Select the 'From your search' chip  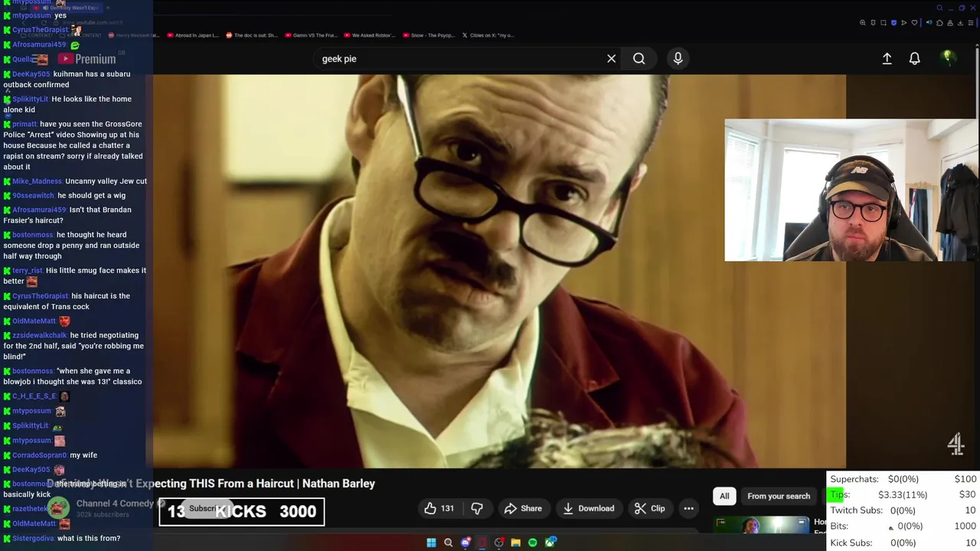pos(779,496)
